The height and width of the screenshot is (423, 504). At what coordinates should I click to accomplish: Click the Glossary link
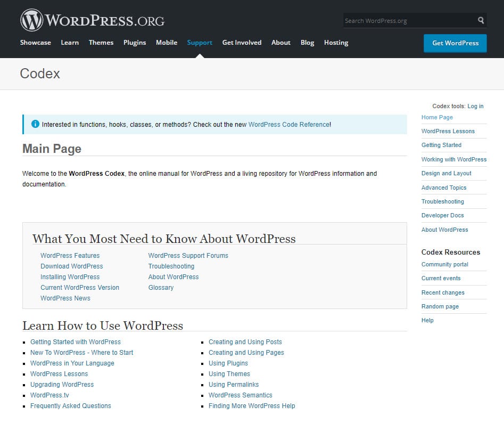click(x=161, y=287)
